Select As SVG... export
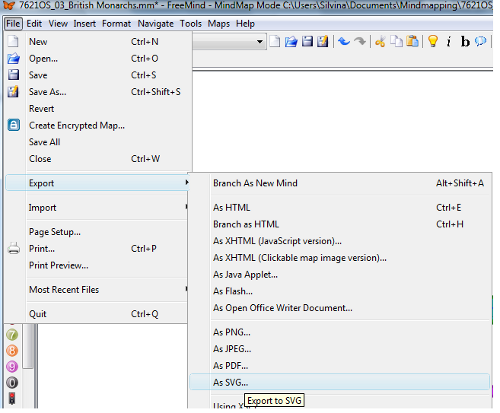 point(339,382)
